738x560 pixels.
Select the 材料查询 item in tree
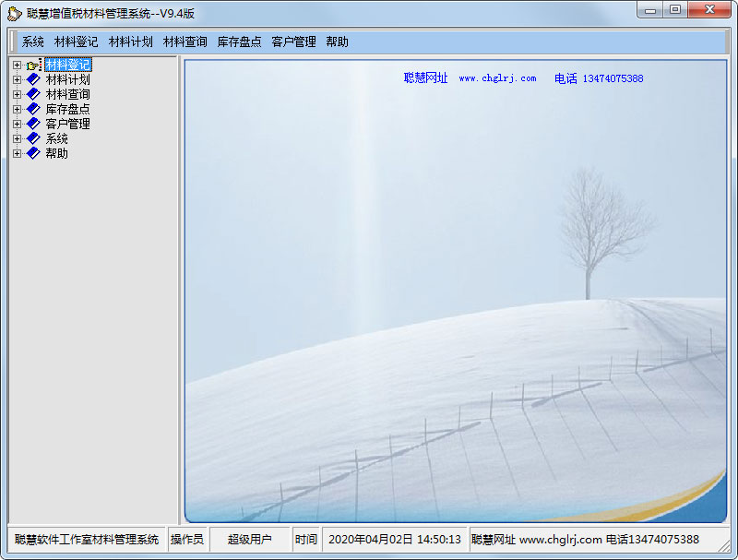pyautogui.click(x=67, y=94)
